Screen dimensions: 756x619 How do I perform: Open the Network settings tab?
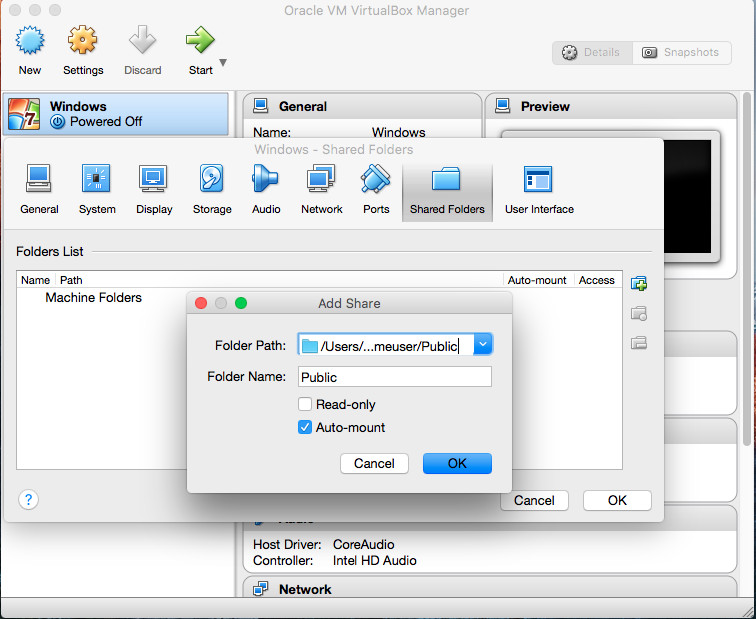click(322, 190)
